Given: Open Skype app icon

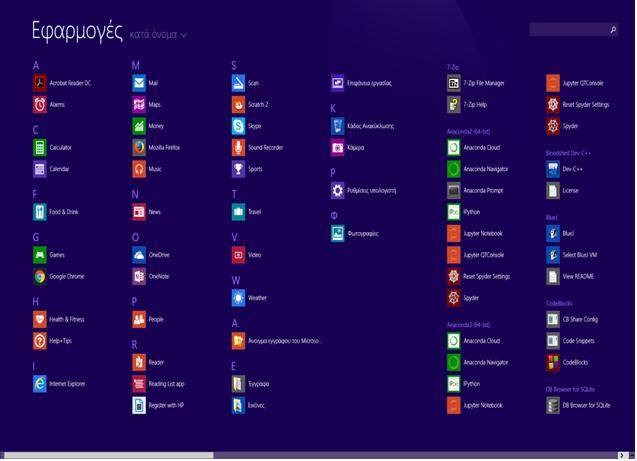Looking at the screenshot, I should point(238,126).
